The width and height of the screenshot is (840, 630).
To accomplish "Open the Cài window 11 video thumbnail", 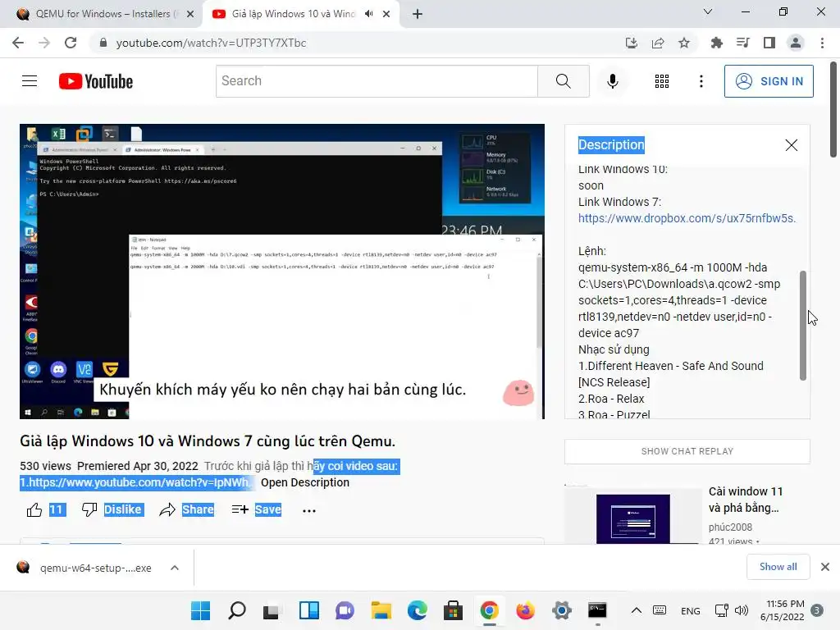I will (632, 518).
